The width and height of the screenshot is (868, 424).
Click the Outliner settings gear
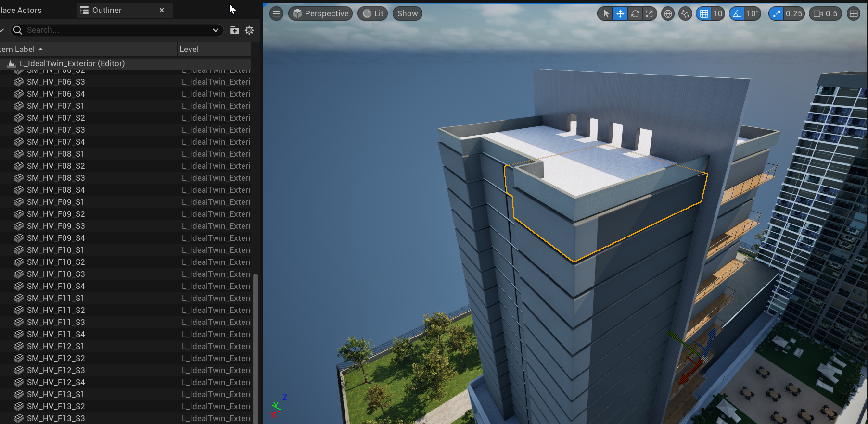click(249, 30)
